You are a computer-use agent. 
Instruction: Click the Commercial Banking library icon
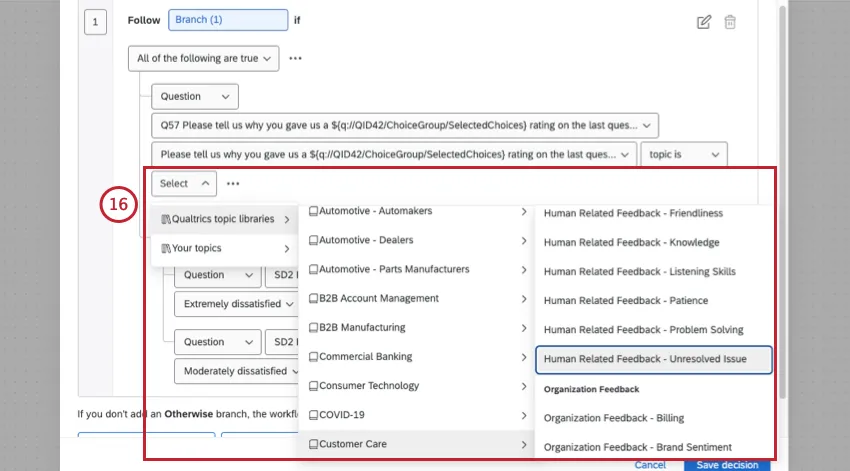click(313, 357)
